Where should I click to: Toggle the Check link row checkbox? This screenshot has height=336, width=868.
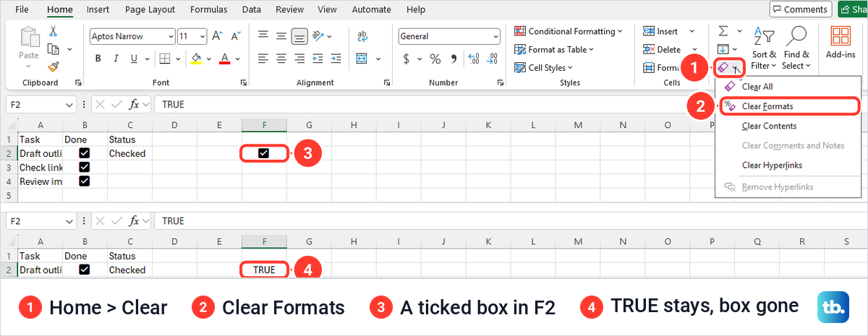85,167
